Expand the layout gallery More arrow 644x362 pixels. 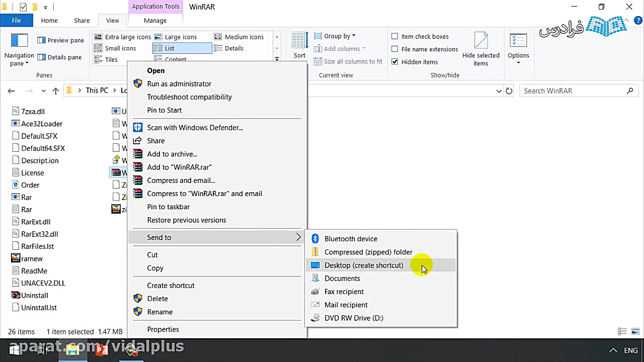[277, 59]
